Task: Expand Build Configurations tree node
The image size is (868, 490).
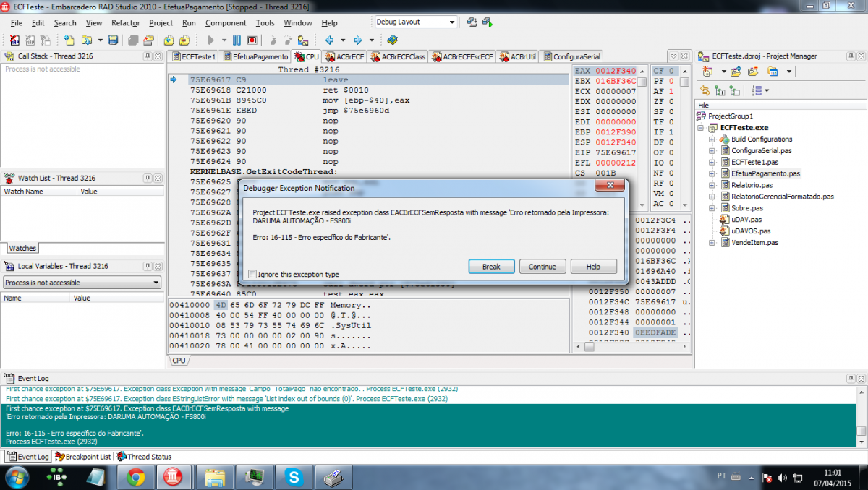Action: pyautogui.click(x=712, y=139)
